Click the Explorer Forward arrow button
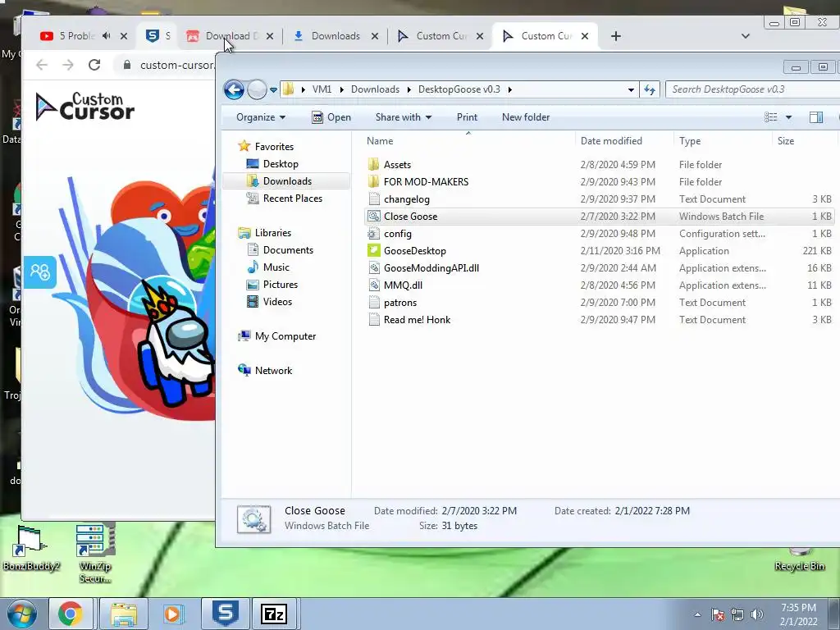This screenshot has width=840, height=630. pos(257,89)
